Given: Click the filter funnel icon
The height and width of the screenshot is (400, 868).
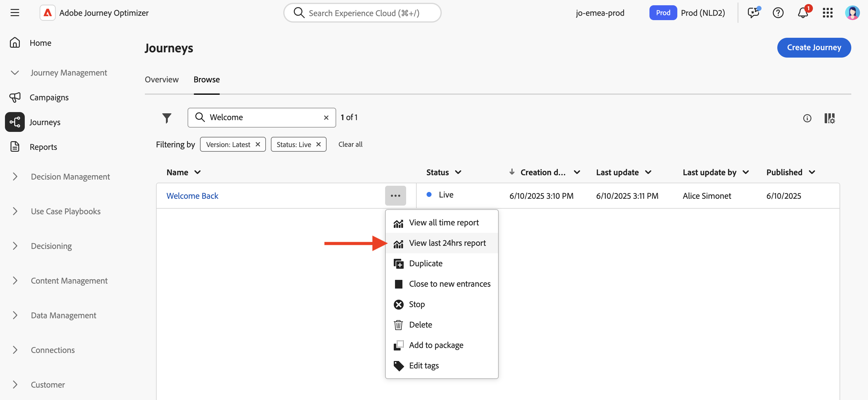Looking at the screenshot, I should tap(167, 118).
